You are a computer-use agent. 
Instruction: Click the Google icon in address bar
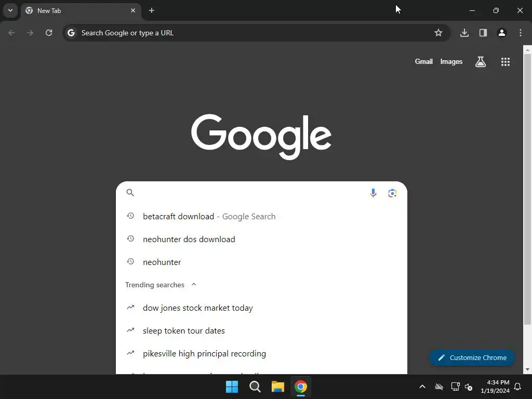point(71,33)
